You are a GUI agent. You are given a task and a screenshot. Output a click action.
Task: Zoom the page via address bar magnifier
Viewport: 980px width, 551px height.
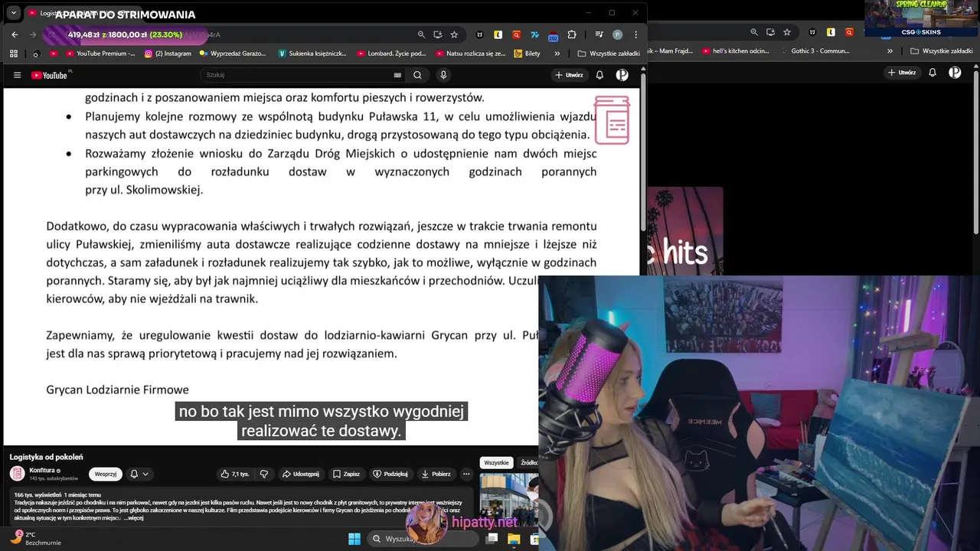pos(421,34)
